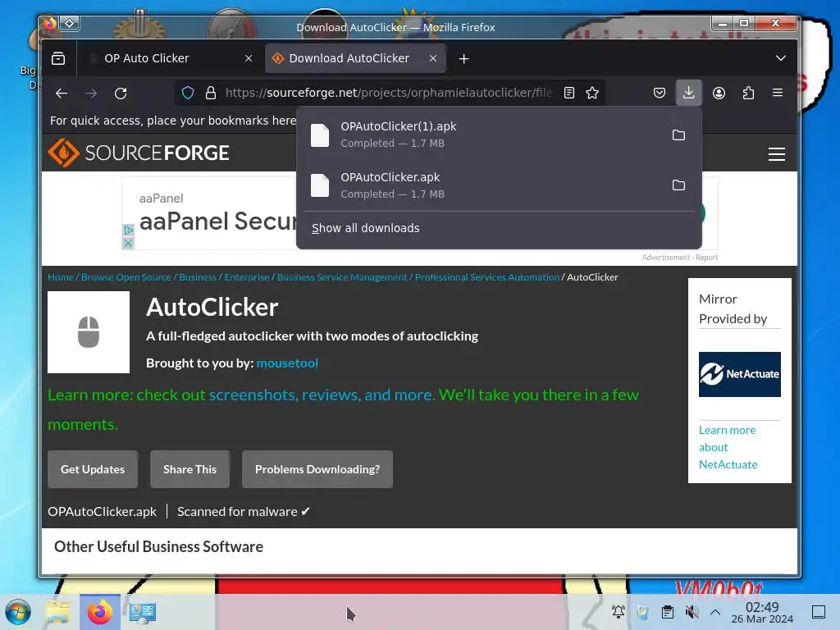Bookmark this page with the star
840x630 pixels.
592,94
